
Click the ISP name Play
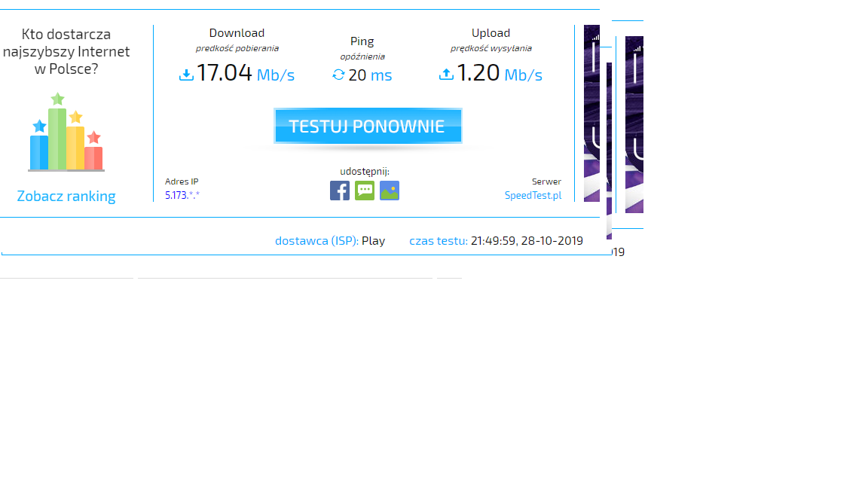point(373,241)
